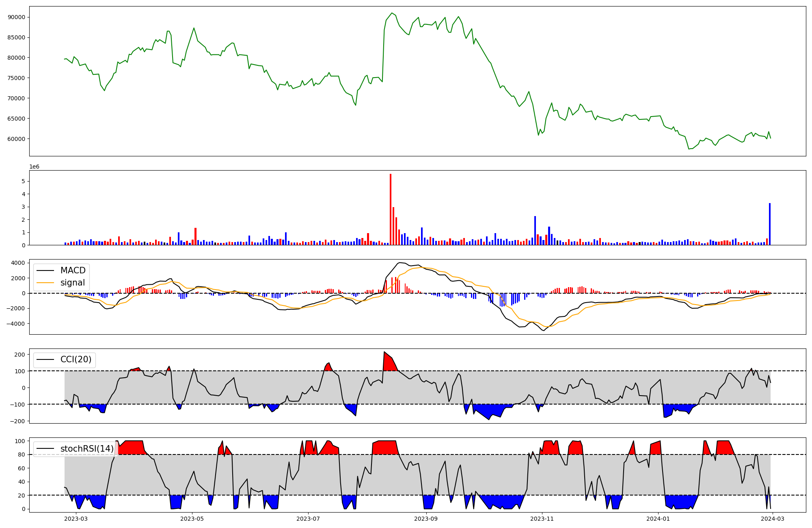This screenshot has height=528, width=812.
Task: Click the 2023-05 date tick label
Action: [192, 519]
